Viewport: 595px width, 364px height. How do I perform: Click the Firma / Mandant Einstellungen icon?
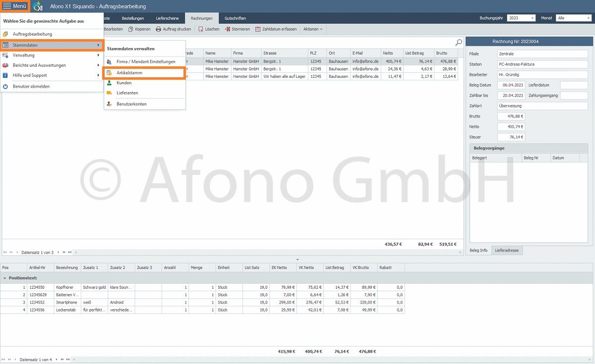tap(109, 61)
